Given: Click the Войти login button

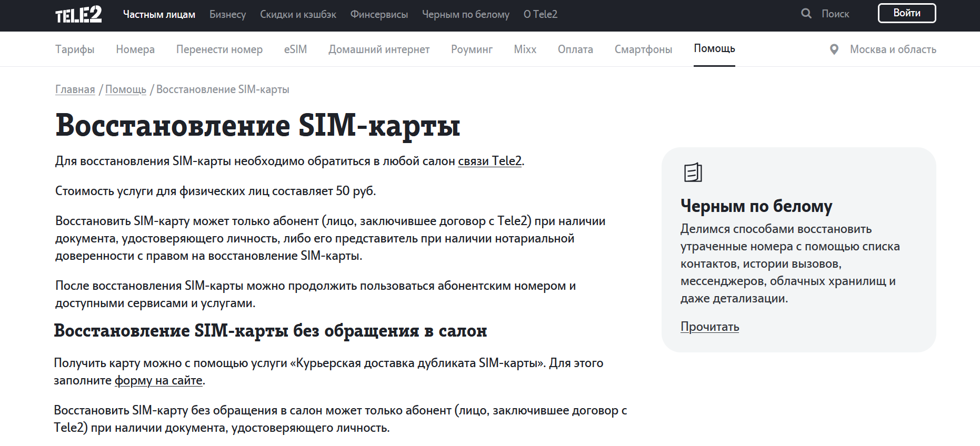Looking at the screenshot, I should pos(907,13).
